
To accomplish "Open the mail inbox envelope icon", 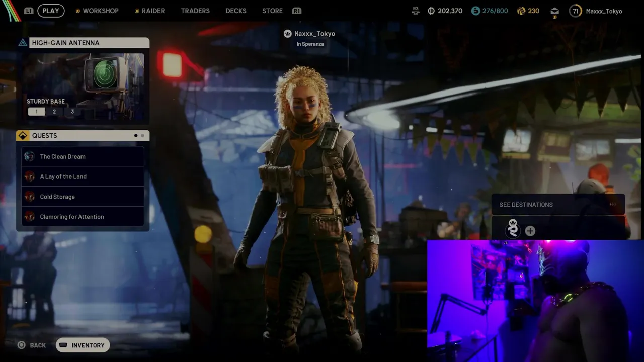I will [x=554, y=11].
